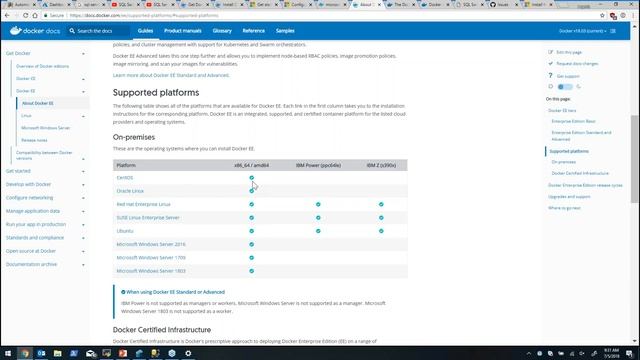
Task: Open Overview of Docker editions in sidebar
Action: (x=42, y=66)
